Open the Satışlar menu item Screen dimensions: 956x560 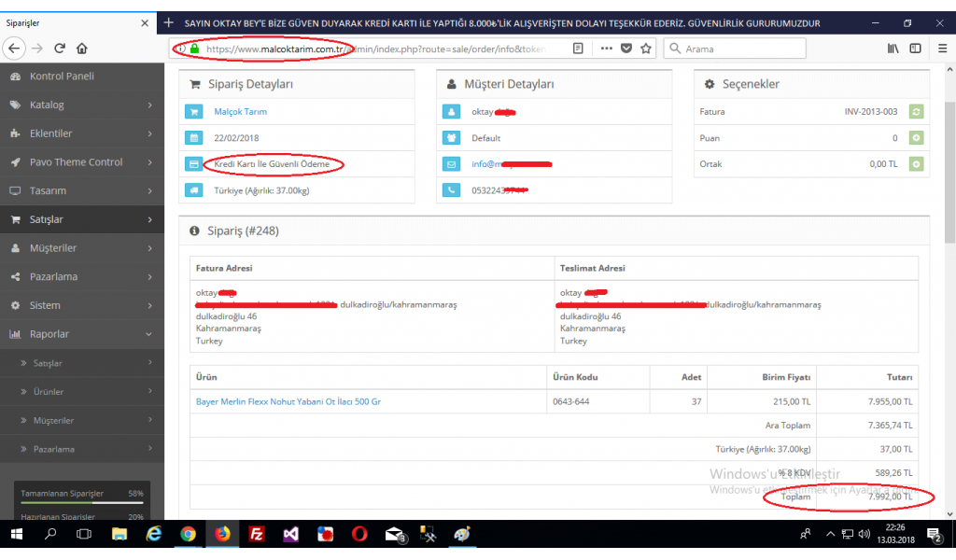coord(82,219)
